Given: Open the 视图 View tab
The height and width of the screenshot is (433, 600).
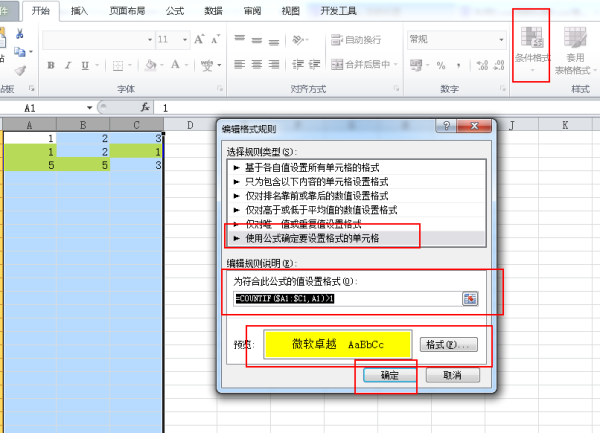Looking at the screenshot, I should click(x=290, y=11).
